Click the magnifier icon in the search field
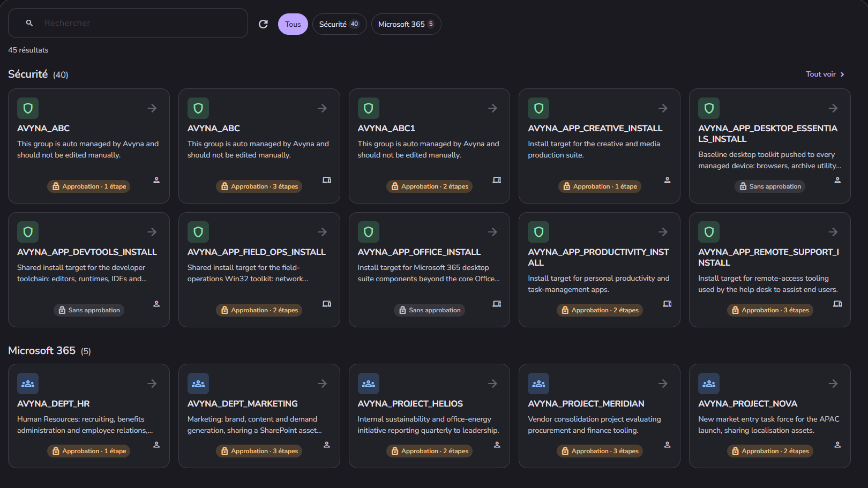Image resolution: width=868 pixels, height=488 pixels. pyautogui.click(x=29, y=23)
